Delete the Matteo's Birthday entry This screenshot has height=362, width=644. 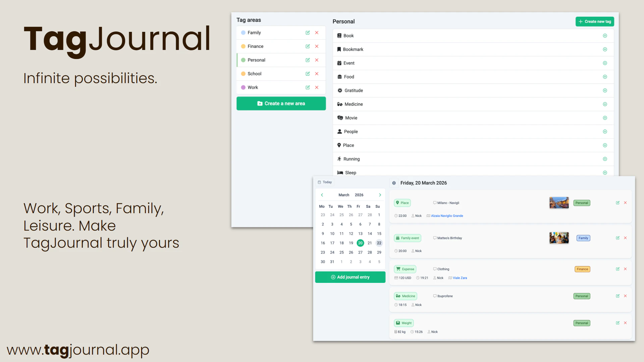625,238
